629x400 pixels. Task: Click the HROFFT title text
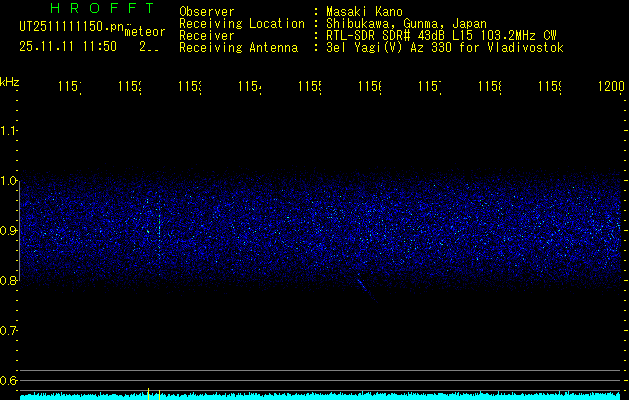tap(89, 9)
